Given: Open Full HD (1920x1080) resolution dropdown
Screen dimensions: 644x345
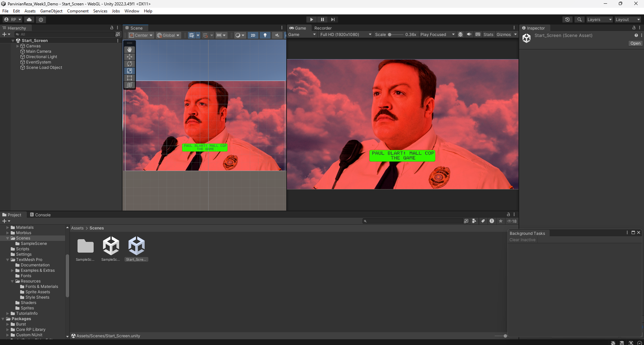Looking at the screenshot, I should (346, 34).
